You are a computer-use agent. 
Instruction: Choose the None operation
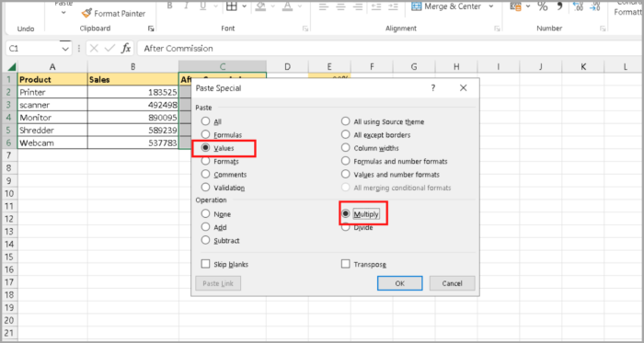[216, 214]
